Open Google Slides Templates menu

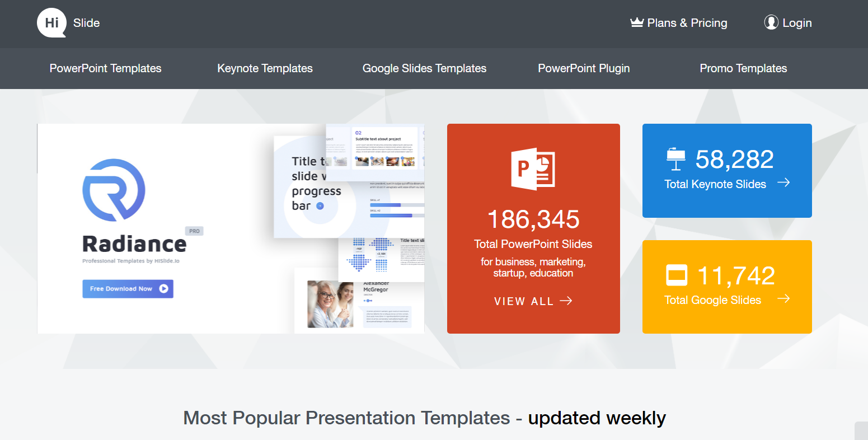424,68
